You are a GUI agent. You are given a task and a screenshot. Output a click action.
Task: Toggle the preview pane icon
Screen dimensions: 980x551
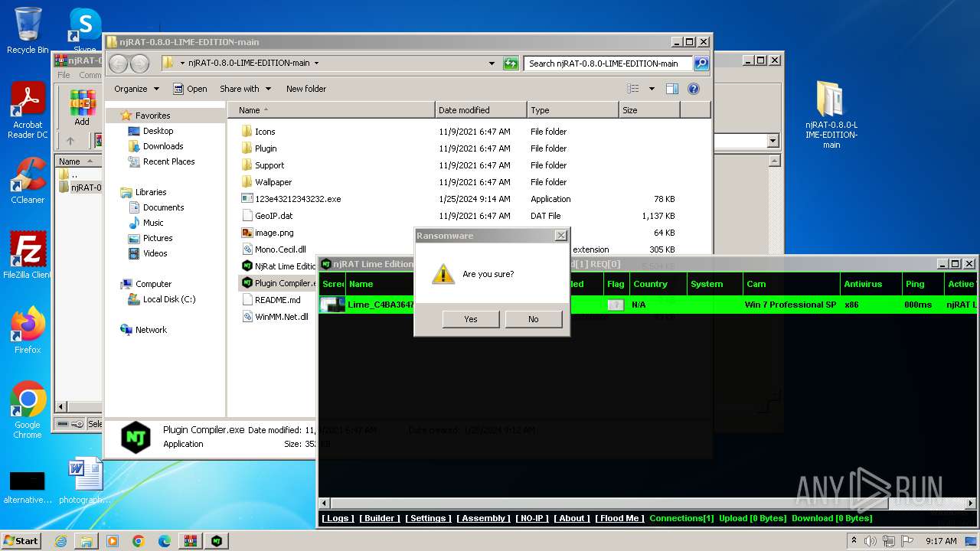click(671, 89)
